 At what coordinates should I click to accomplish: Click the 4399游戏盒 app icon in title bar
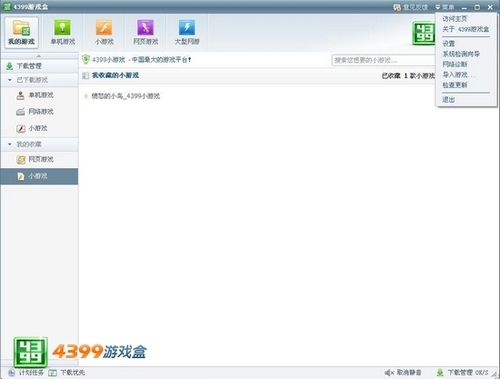(x=7, y=7)
